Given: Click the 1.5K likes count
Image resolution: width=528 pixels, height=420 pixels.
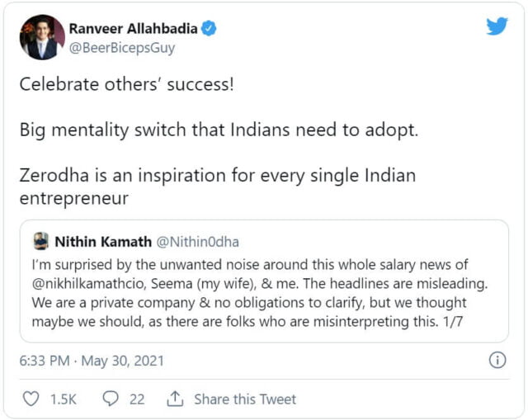Looking at the screenshot, I should click(x=63, y=399).
